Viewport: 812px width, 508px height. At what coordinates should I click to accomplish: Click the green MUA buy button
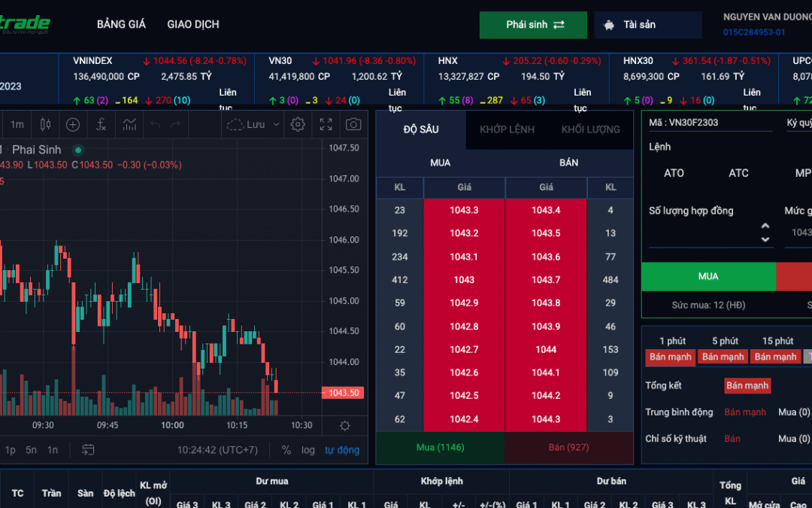click(x=707, y=276)
